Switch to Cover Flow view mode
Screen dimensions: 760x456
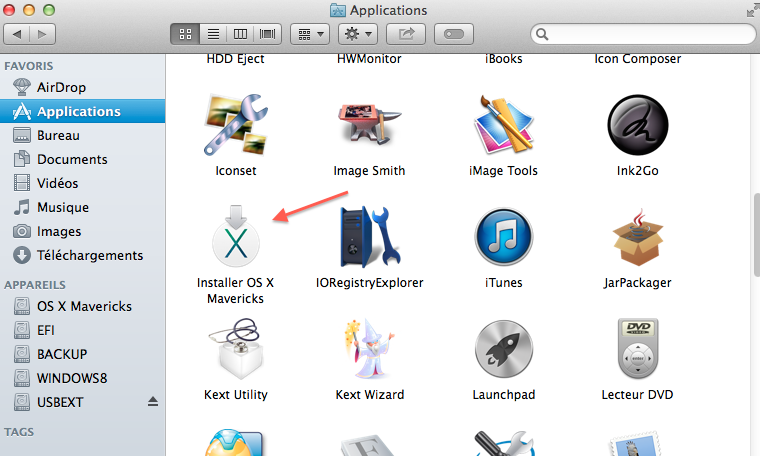(268, 34)
